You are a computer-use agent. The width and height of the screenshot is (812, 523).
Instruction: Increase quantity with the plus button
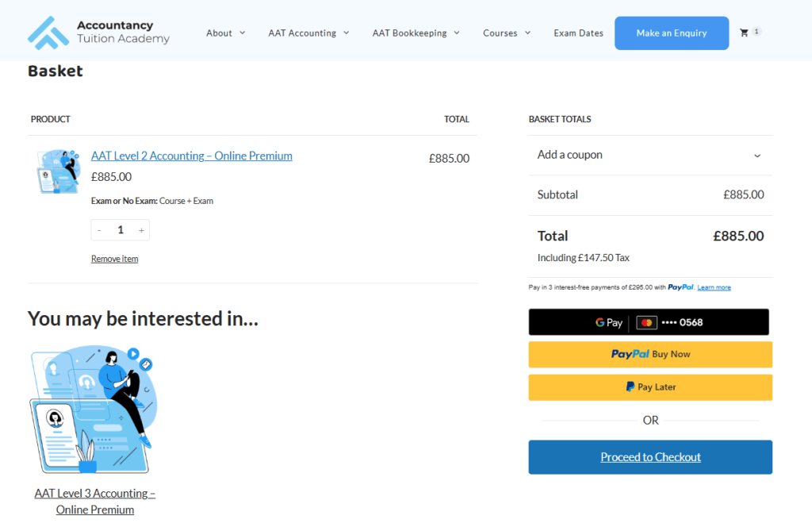[141, 230]
